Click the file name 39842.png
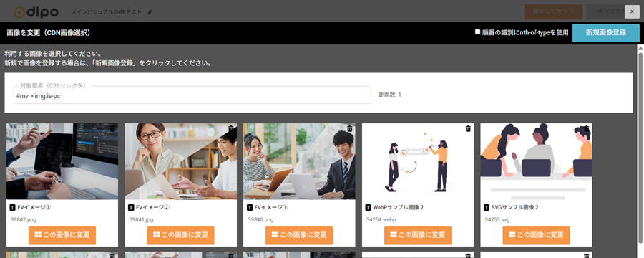This screenshot has width=644, height=258. pos(24,220)
